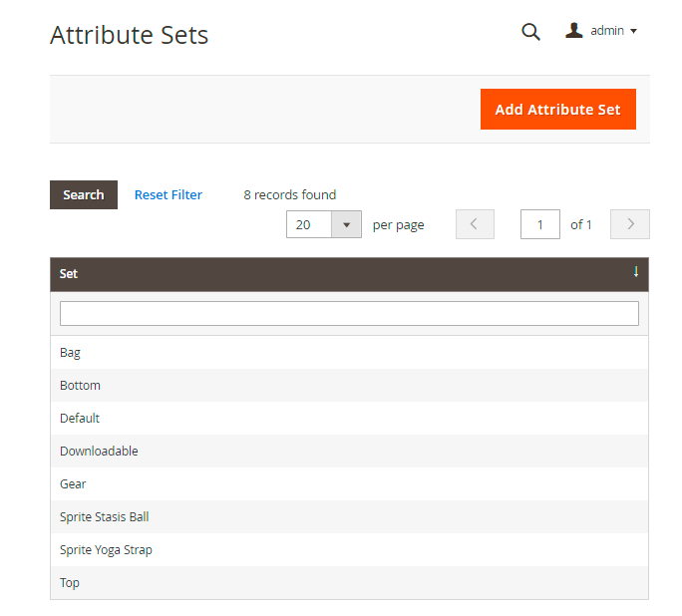Click the sort arrow in Set column

pos(636,272)
